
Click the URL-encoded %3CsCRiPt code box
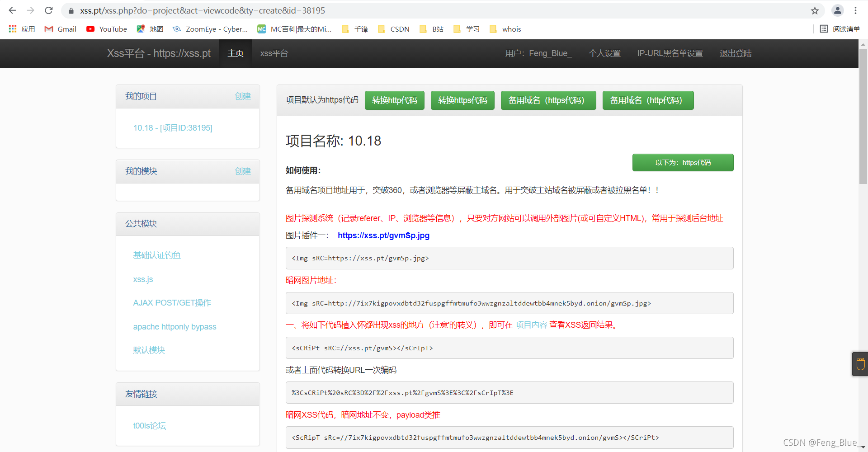pos(509,393)
